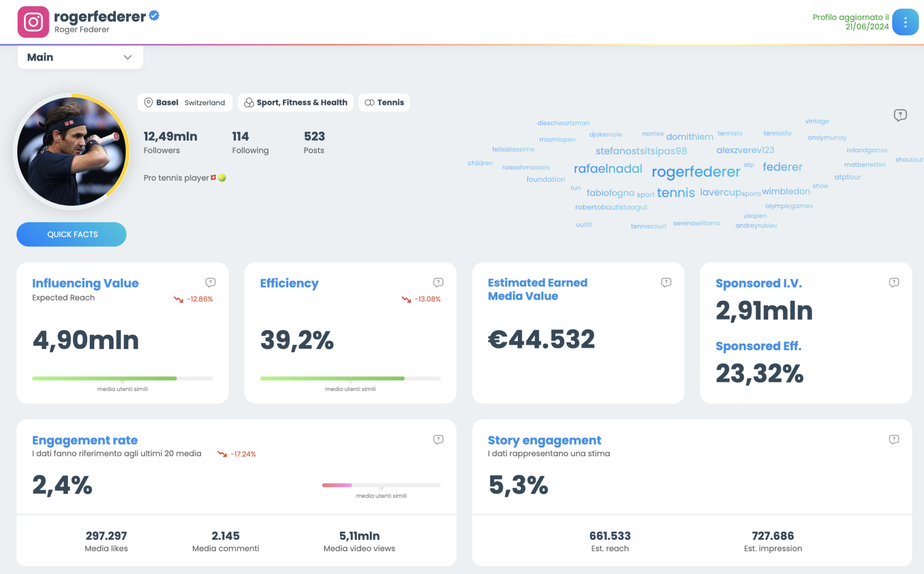Click the Tennis topic tag

tap(384, 102)
